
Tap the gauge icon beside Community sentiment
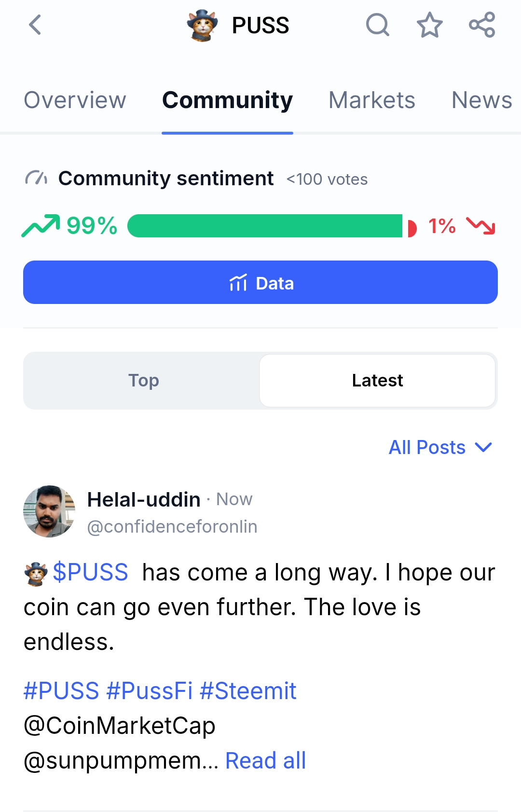coord(36,179)
